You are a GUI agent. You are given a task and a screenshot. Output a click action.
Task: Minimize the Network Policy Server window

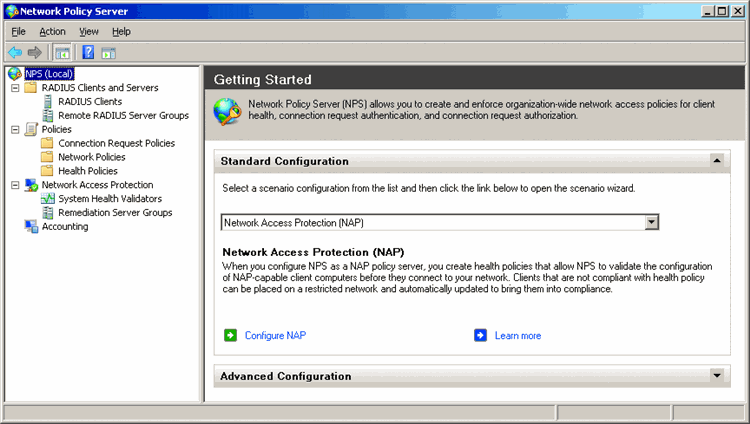click(x=707, y=11)
